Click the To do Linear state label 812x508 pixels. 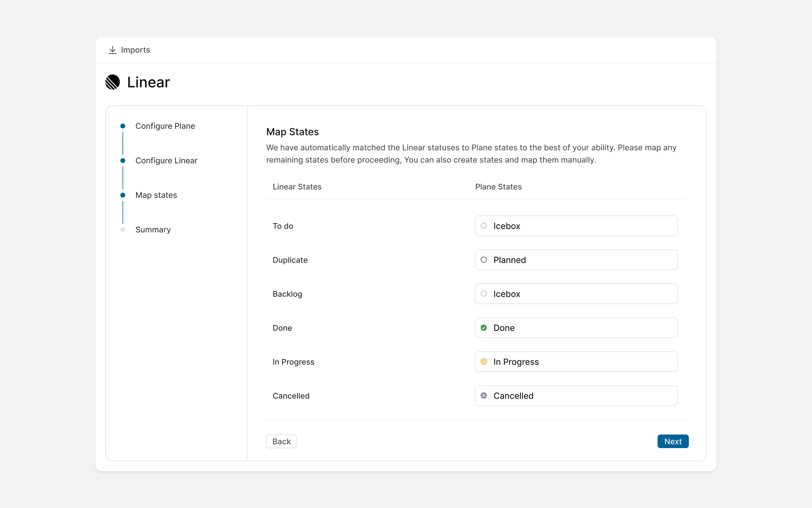[283, 226]
